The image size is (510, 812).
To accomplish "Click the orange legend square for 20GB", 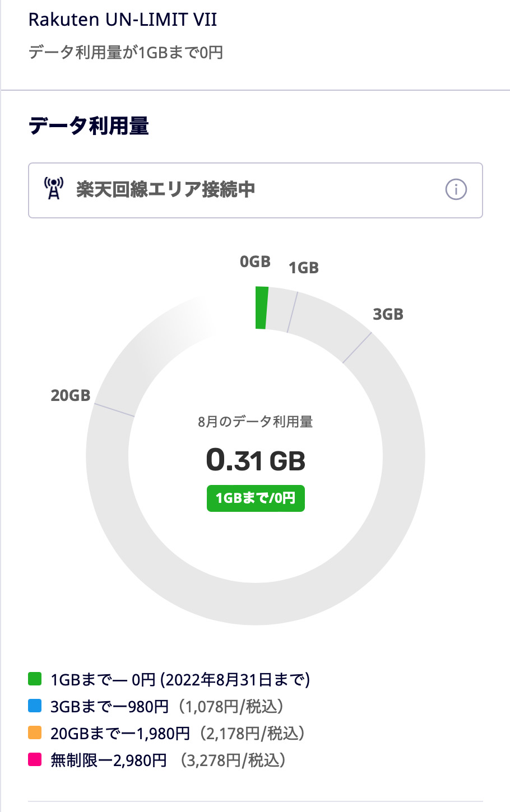I will [x=35, y=733].
